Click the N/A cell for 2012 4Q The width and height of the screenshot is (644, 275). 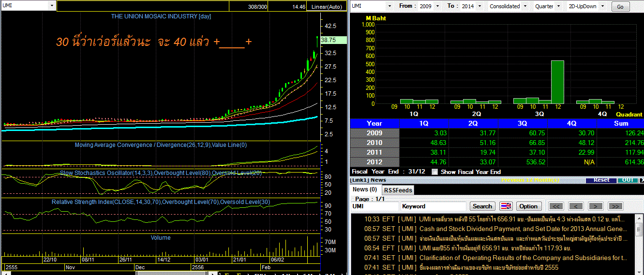[x=572, y=162]
